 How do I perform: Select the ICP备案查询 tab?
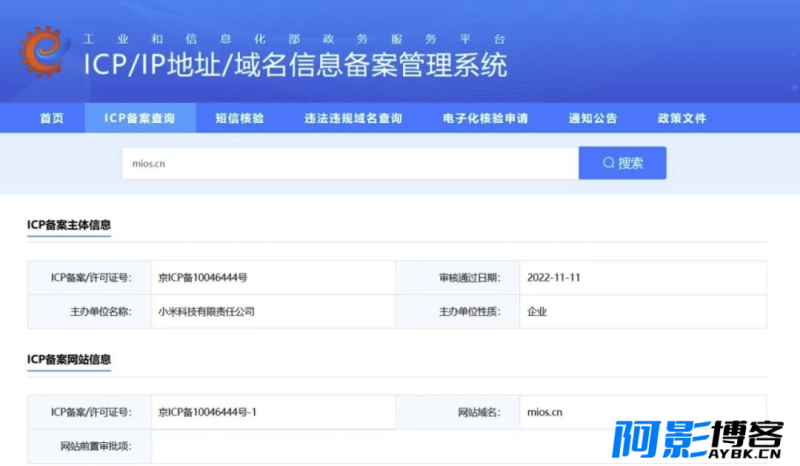pos(140,118)
